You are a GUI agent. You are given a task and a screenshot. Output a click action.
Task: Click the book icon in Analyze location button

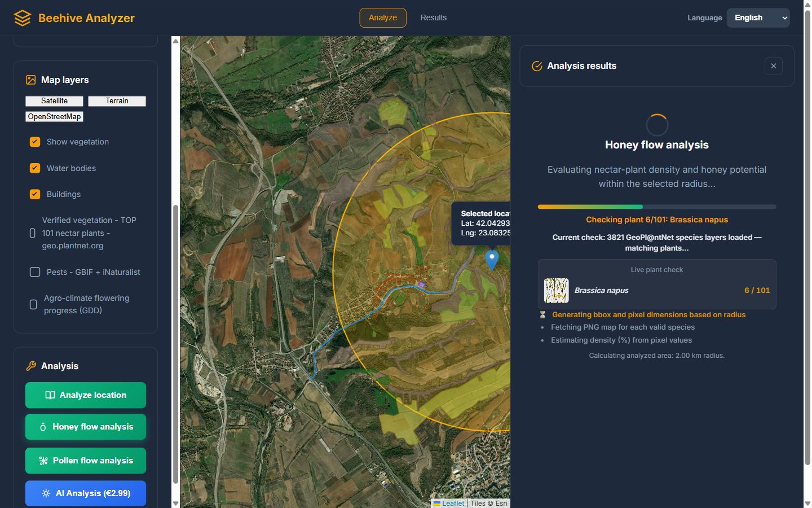(50, 395)
